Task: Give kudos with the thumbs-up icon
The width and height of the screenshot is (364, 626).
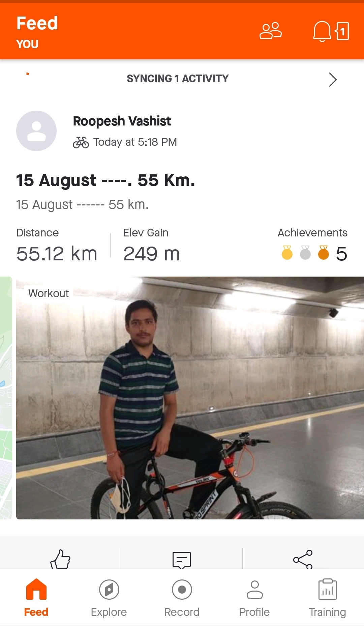Action: pos(60,559)
